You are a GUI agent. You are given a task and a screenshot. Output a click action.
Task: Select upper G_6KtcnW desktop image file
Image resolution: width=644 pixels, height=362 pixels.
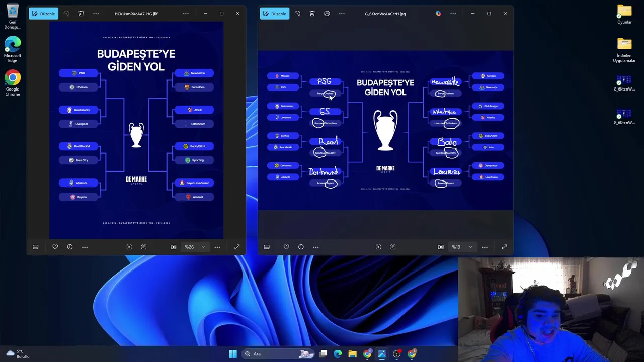[624, 83]
